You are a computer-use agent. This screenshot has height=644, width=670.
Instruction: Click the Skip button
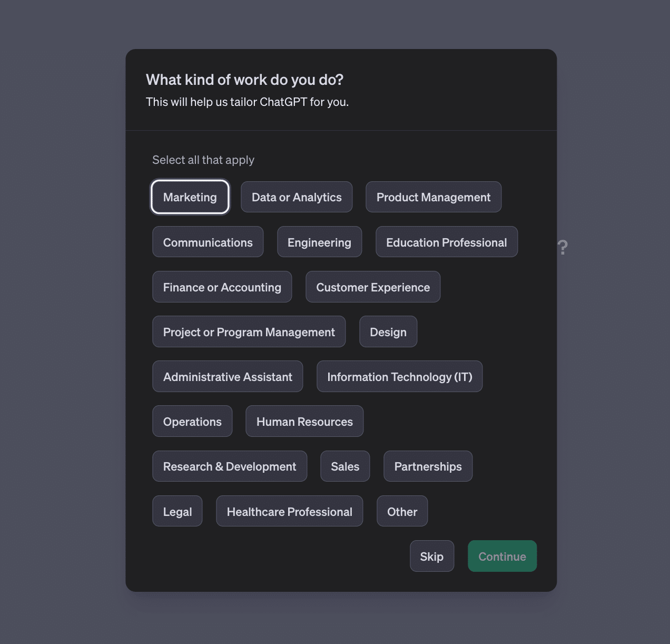pyautogui.click(x=431, y=557)
